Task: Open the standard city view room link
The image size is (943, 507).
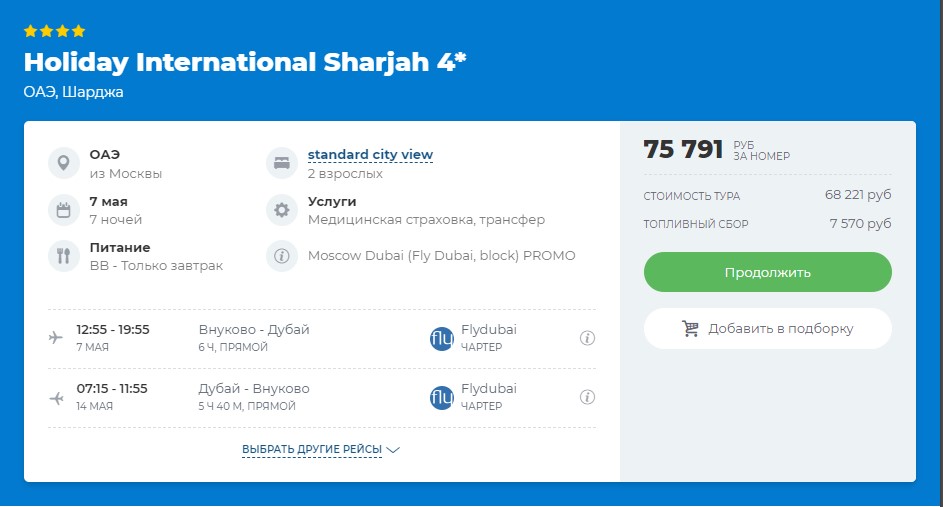Action: pyautogui.click(x=370, y=155)
